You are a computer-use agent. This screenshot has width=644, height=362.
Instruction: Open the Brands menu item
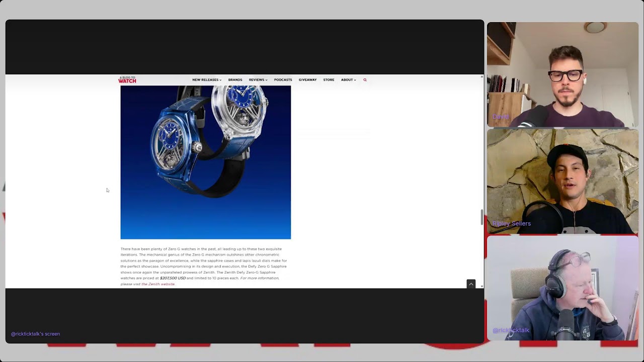pyautogui.click(x=235, y=80)
